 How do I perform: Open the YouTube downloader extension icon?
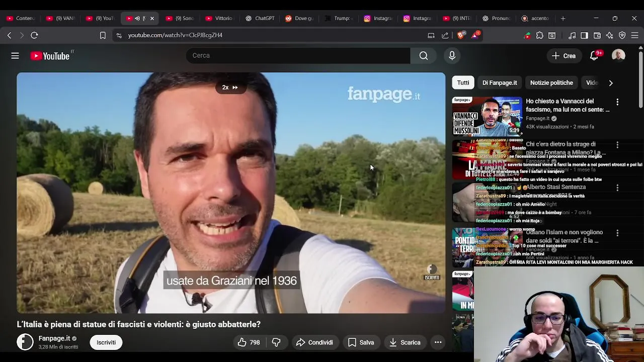[x=527, y=35]
